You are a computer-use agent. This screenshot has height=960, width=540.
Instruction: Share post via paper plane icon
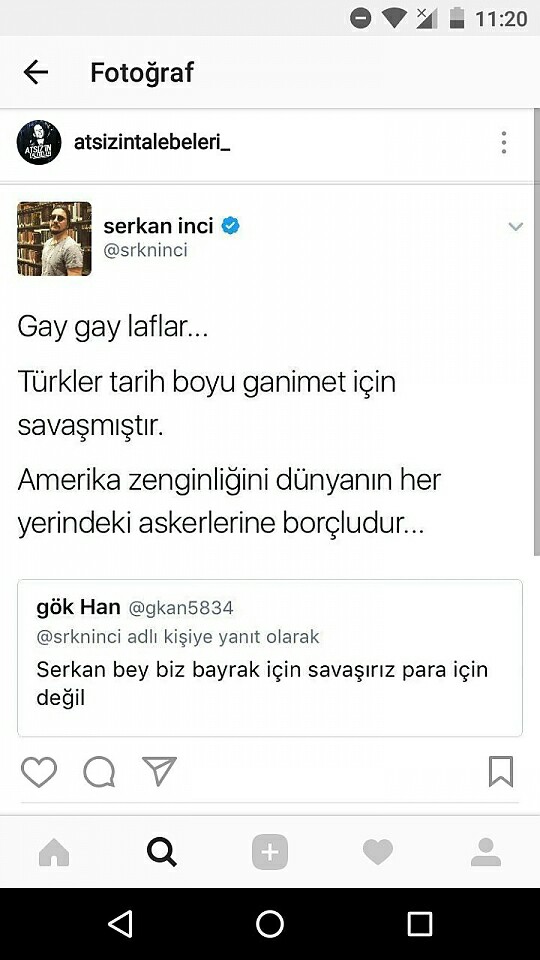[x=159, y=771]
